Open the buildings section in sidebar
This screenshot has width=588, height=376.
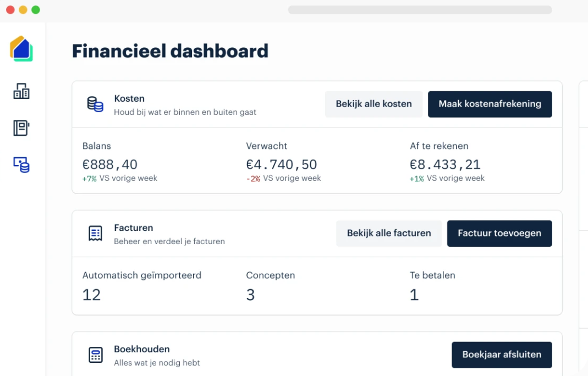tap(21, 91)
